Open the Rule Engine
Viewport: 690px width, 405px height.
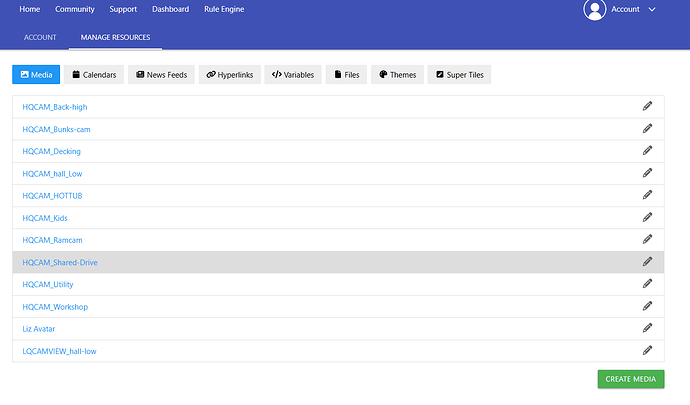click(x=224, y=9)
